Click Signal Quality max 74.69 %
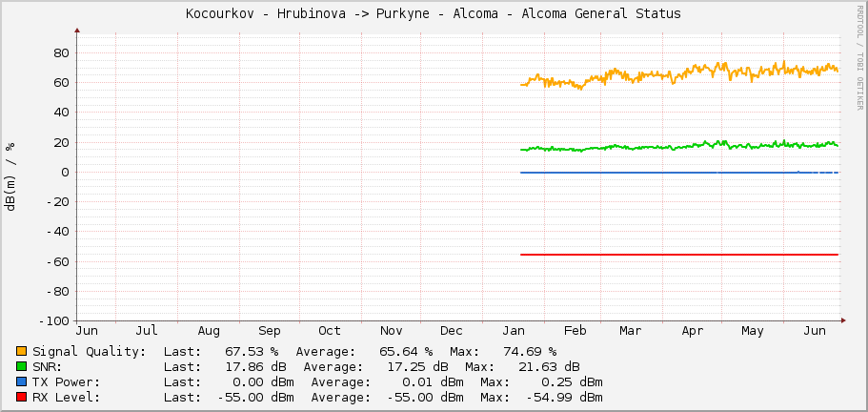The width and height of the screenshot is (868, 412). [530, 352]
